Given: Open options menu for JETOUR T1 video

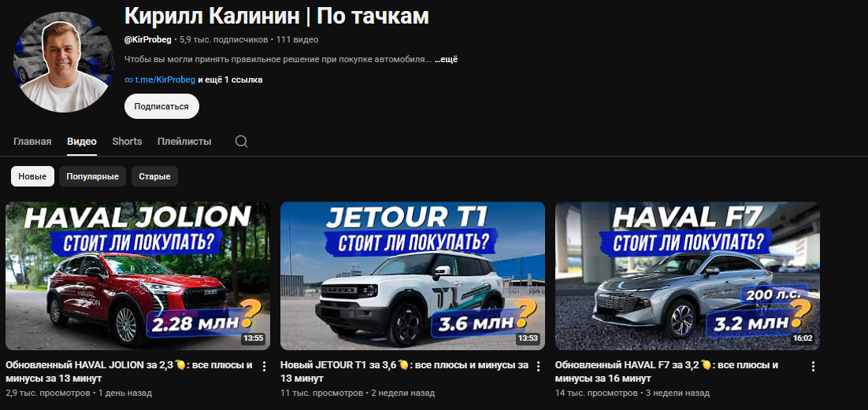Looking at the screenshot, I should [x=538, y=366].
